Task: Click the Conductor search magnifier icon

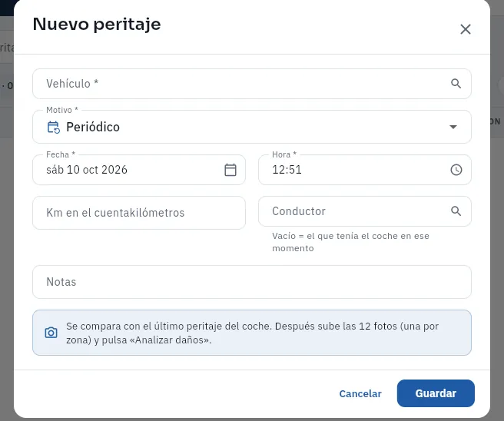Action: tap(456, 211)
